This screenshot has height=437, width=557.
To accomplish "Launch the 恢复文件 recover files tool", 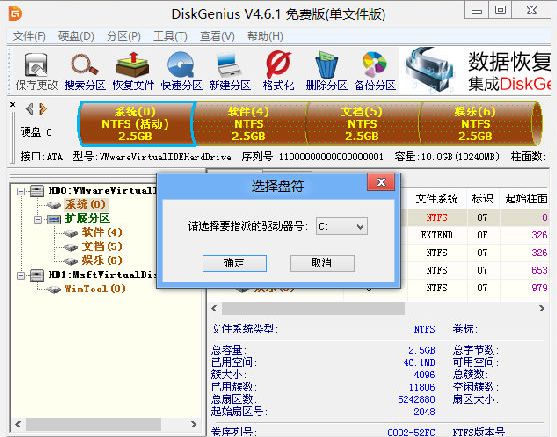I will coord(133,71).
